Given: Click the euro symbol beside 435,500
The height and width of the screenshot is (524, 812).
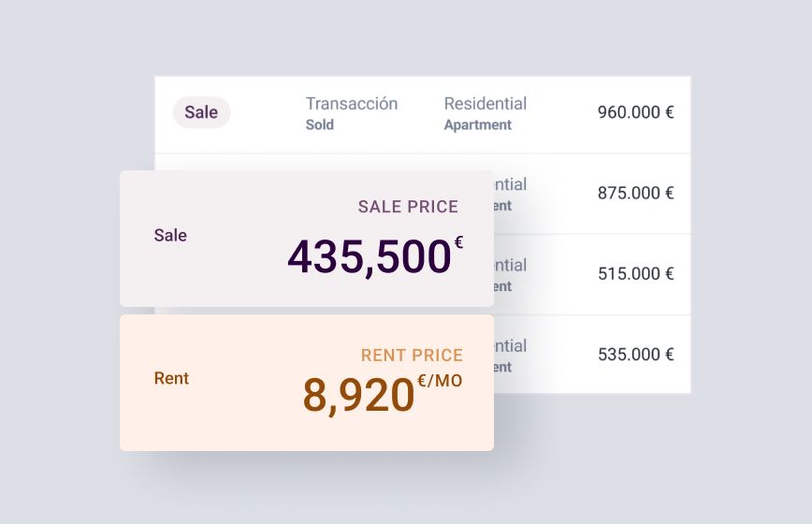Looking at the screenshot, I should pos(458,242).
